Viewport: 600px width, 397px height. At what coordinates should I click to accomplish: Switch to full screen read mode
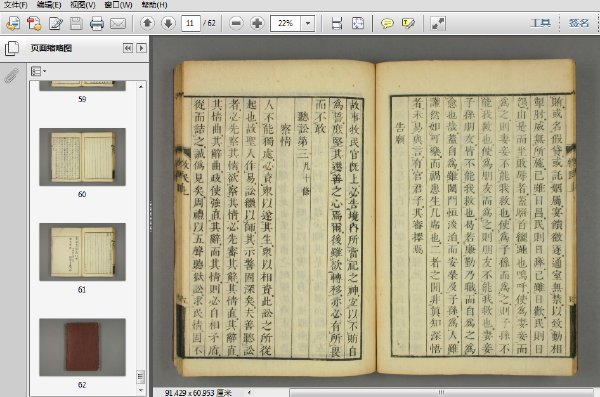(438, 24)
